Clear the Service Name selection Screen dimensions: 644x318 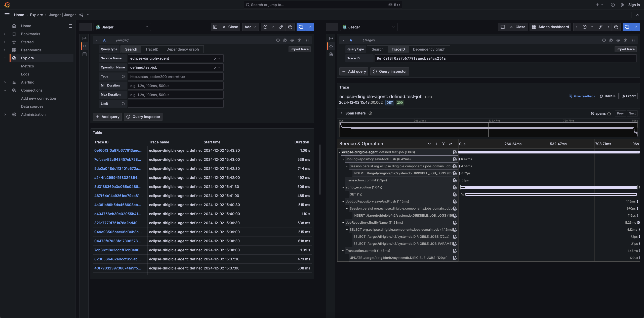coord(215,58)
